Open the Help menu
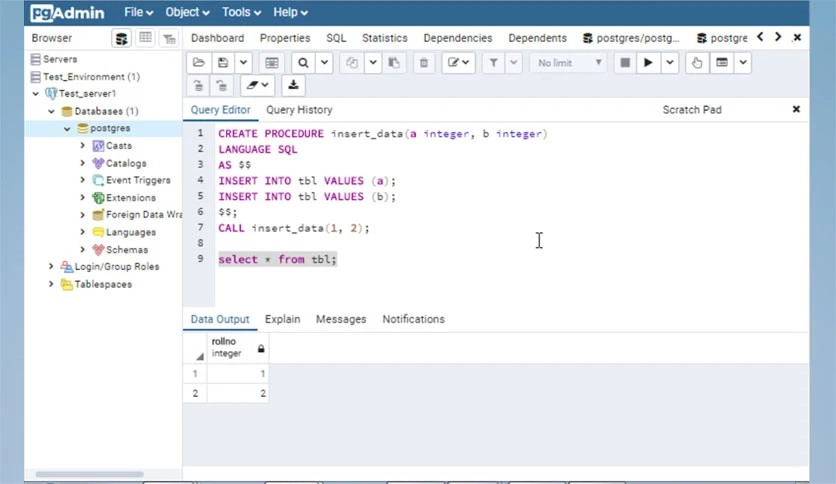 coord(291,12)
